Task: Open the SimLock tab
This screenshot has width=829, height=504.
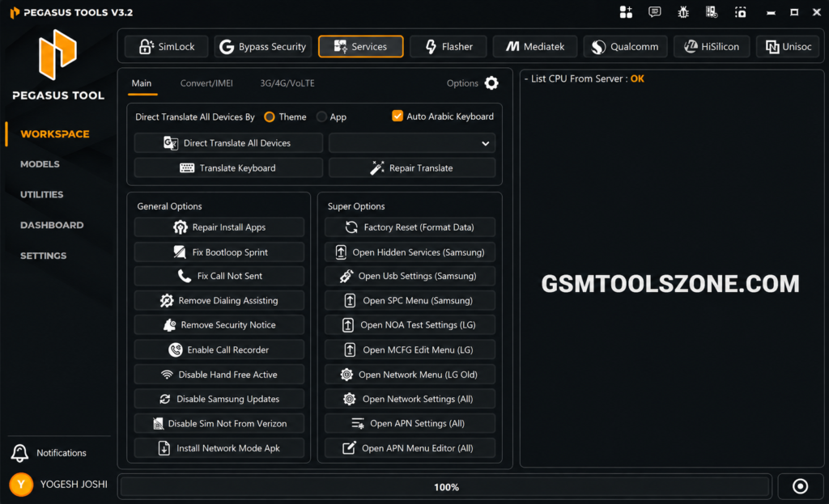Action: [167, 46]
